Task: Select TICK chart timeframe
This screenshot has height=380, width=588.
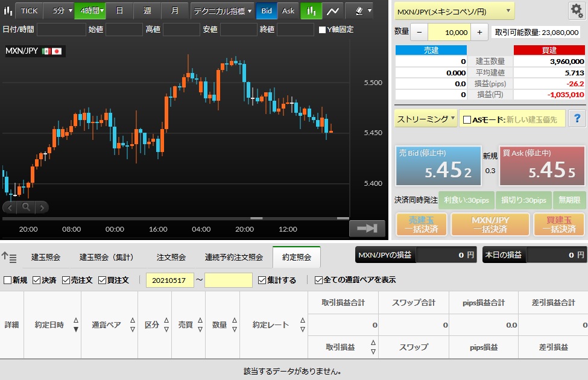Action: point(30,11)
